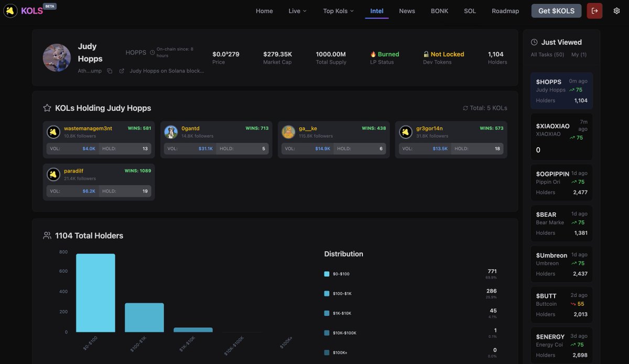Click the green trend arrow on $HOPPS card
Viewport: 629px width, 364px height.
572,90
